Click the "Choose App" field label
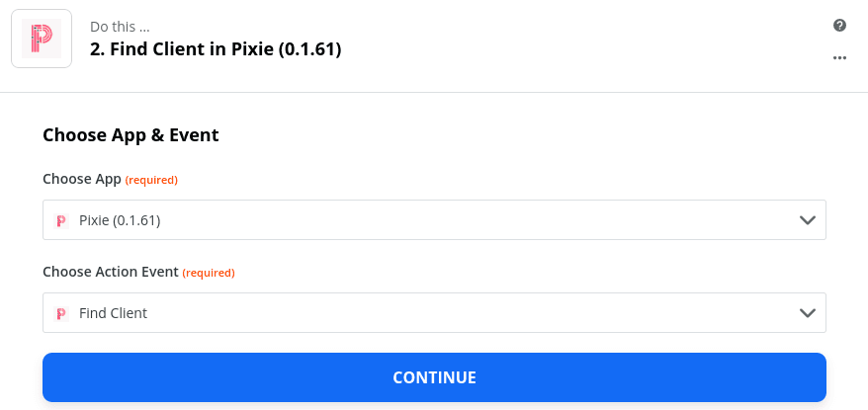 (82, 179)
